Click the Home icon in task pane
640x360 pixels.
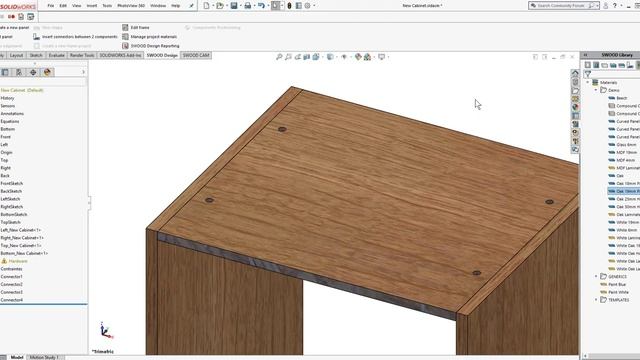pyautogui.click(x=575, y=73)
